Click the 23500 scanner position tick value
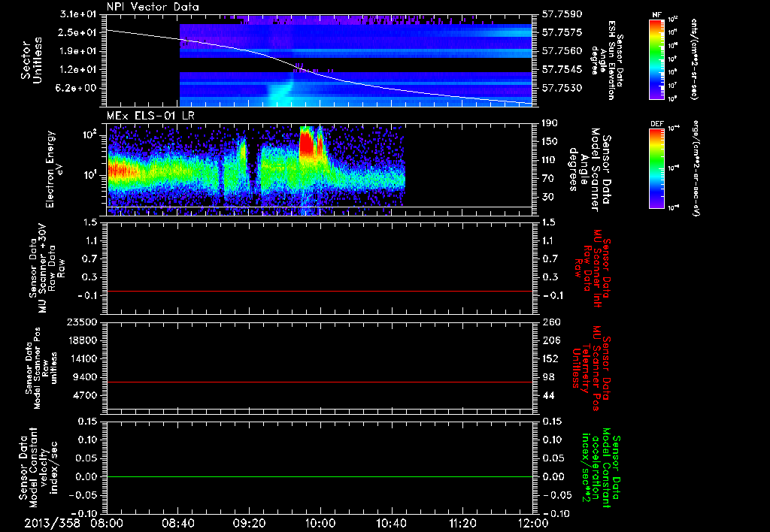 (83, 322)
